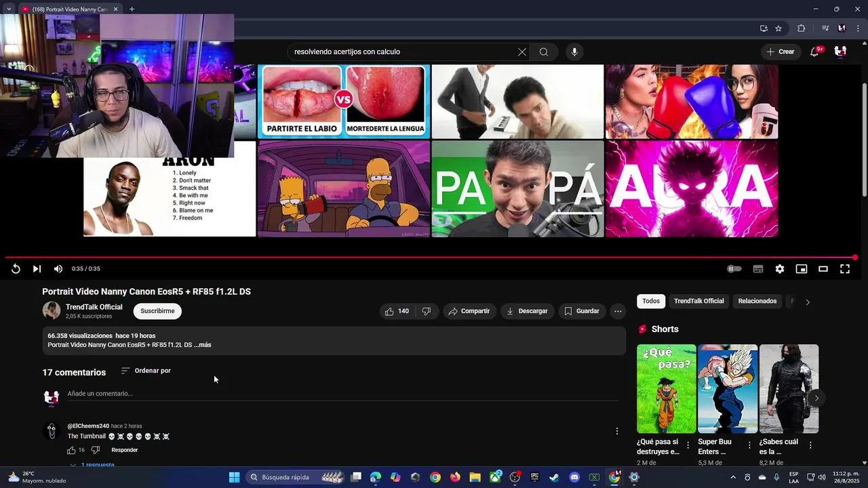
Task: Open the @ElCheems240 comment options menu
Action: pyautogui.click(x=617, y=431)
